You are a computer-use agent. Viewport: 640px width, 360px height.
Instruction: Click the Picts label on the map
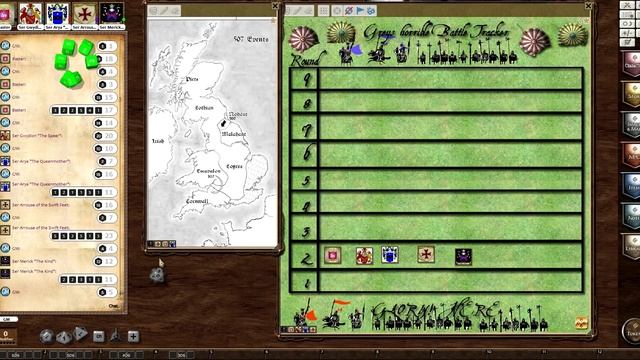[x=192, y=79]
